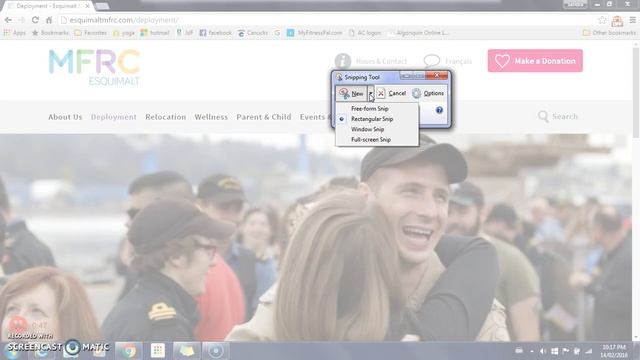Open the AC logon bookmark
Viewport: 640px width, 360px height.
point(364,33)
